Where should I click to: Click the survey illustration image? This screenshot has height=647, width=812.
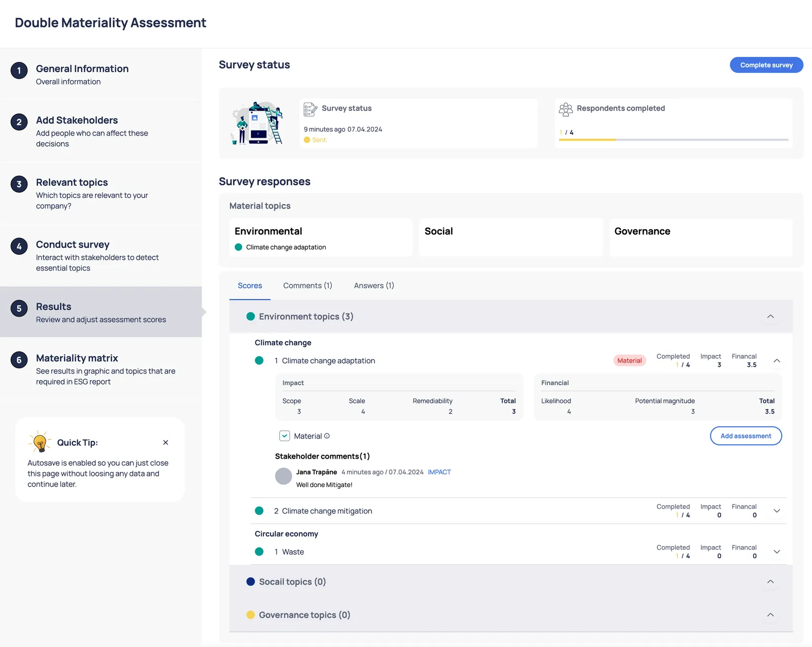257,123
